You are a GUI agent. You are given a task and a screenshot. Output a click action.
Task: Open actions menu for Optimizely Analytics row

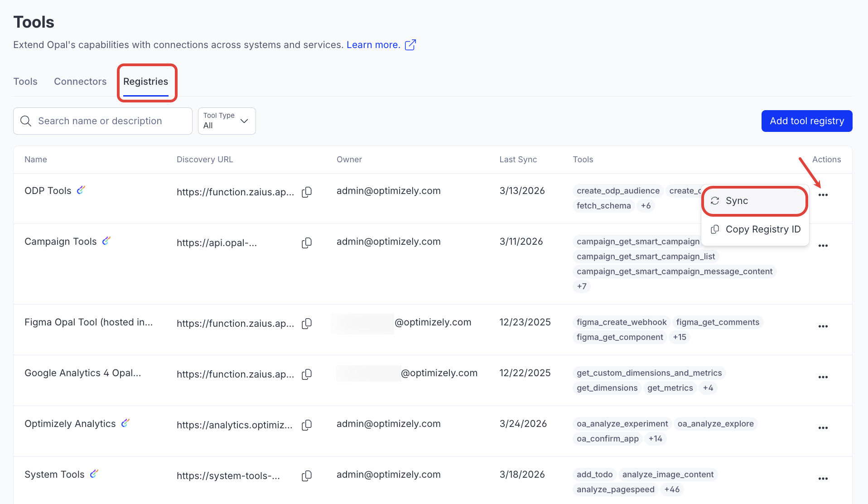click(823, 428)
